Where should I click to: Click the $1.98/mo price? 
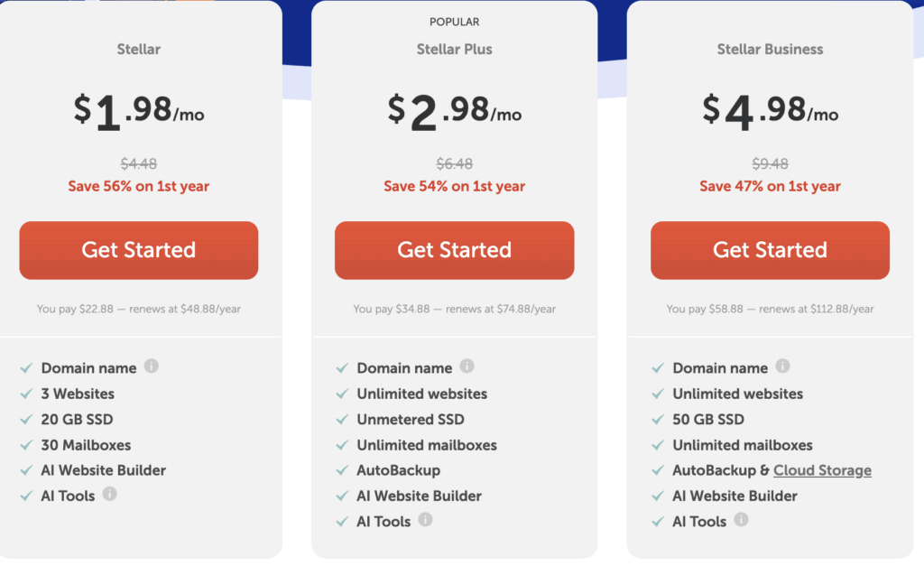[x=139, y=112]
